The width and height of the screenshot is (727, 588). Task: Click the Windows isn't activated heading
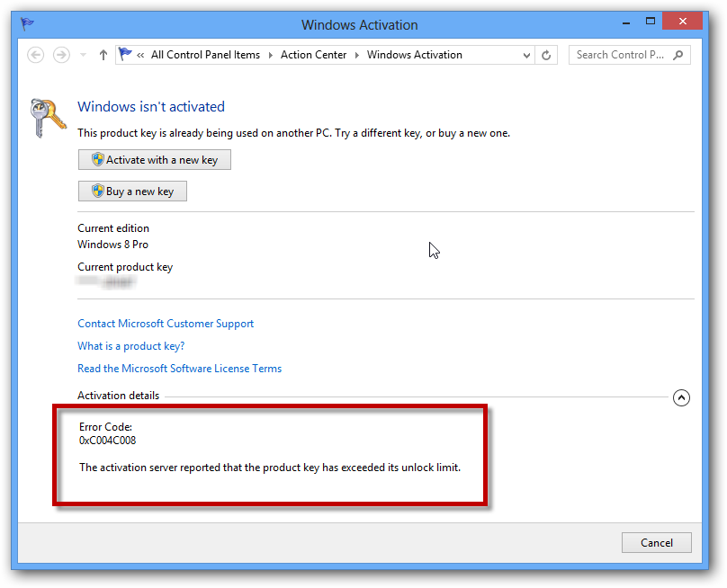point(151,107)
